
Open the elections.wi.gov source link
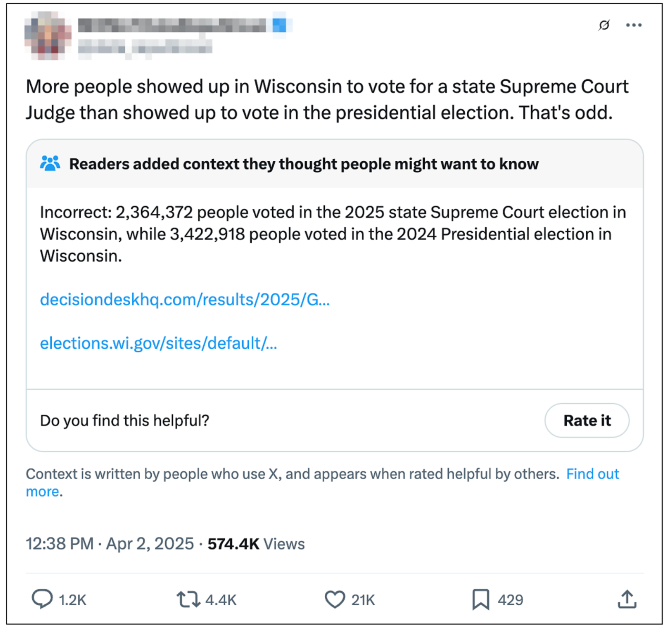[158, 343]
